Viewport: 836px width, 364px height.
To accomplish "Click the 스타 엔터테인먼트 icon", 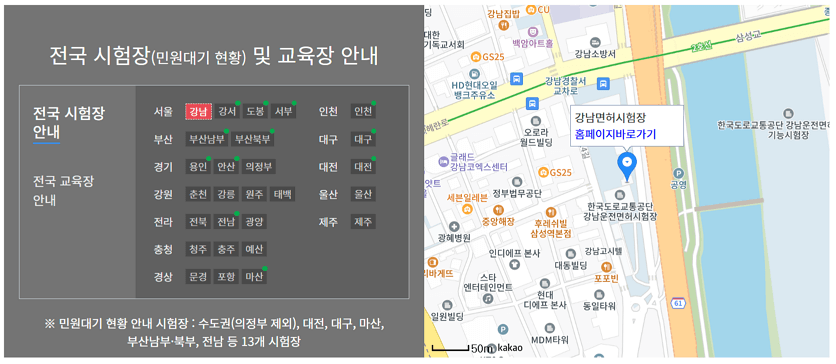I will [487, 300].
